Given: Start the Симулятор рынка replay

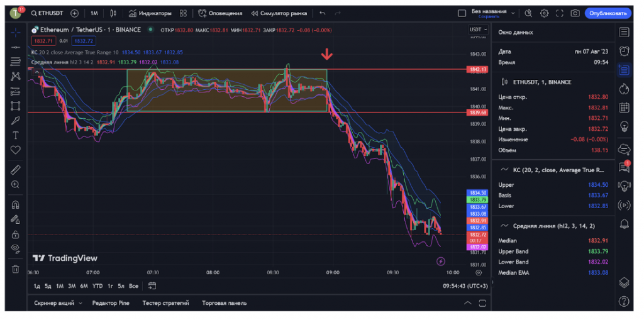Looking at the screenshot, I should (279, 13).
